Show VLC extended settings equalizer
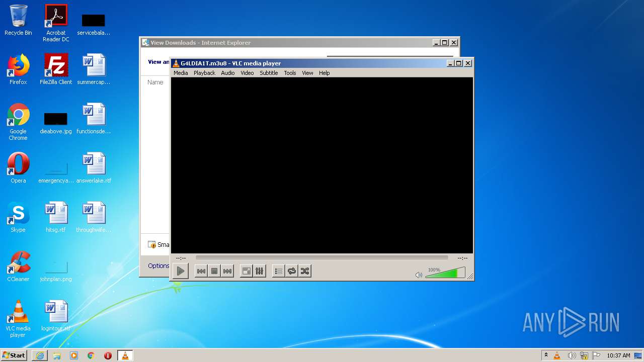The height and width of the screenshot is (362, 644). tap(260, 271)
